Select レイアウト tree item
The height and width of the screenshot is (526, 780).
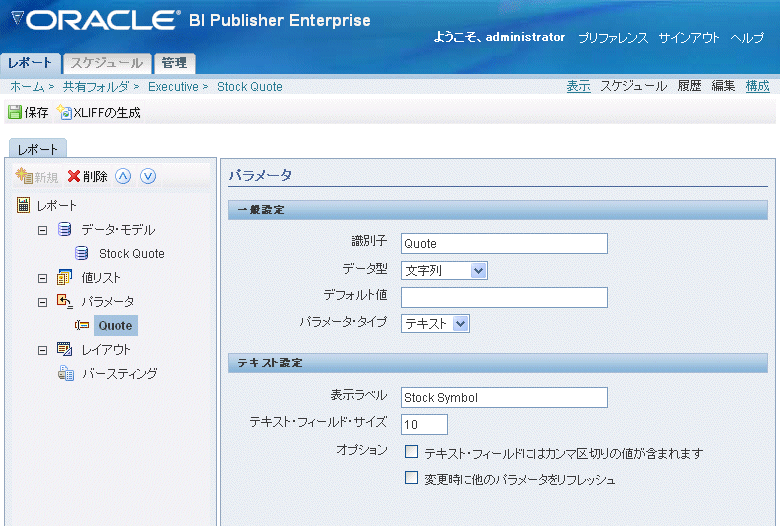[106, 349]
